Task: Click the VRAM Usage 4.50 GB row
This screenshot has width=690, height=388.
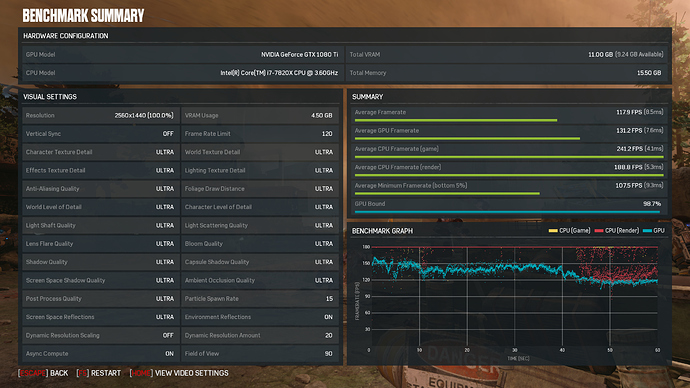Action: tap(260, 115)
